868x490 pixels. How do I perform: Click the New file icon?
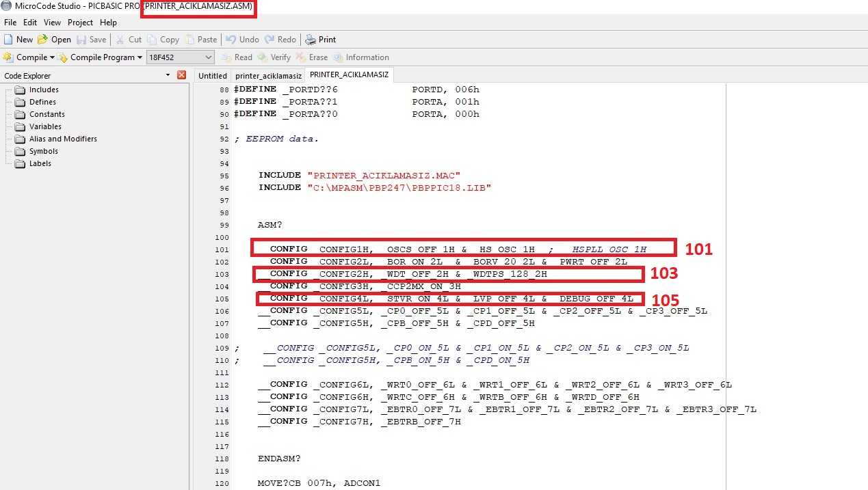coord(8,40)
